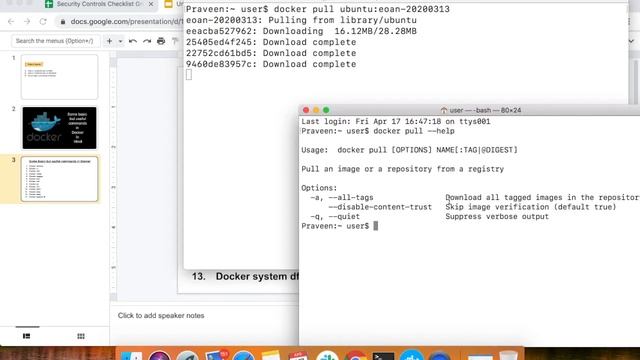Click the '13. Docker system df' slide text

(245, 276)
